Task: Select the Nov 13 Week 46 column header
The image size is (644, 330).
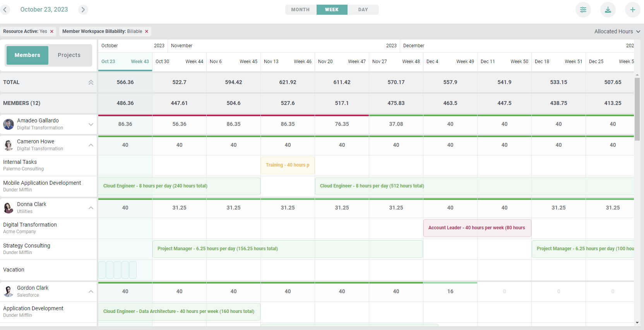Action: click(x=288, y=62)
